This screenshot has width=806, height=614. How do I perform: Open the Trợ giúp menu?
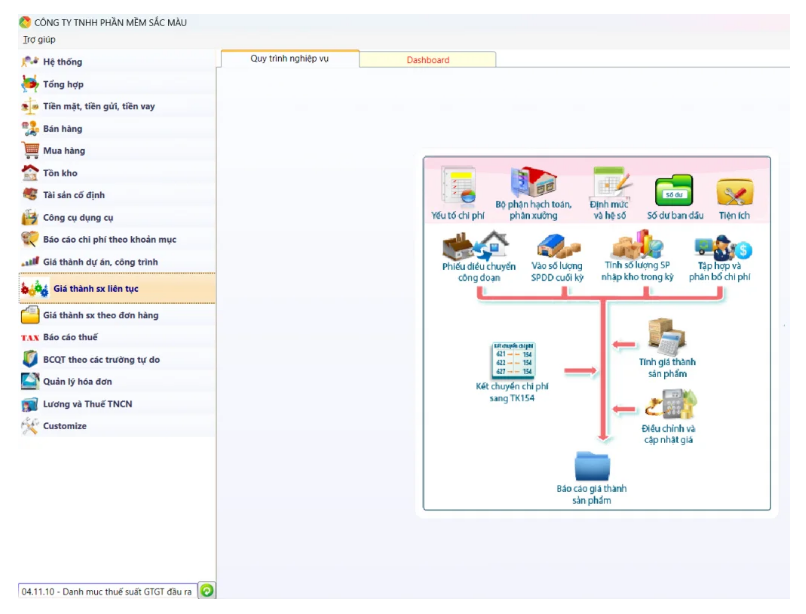point(40,40)
